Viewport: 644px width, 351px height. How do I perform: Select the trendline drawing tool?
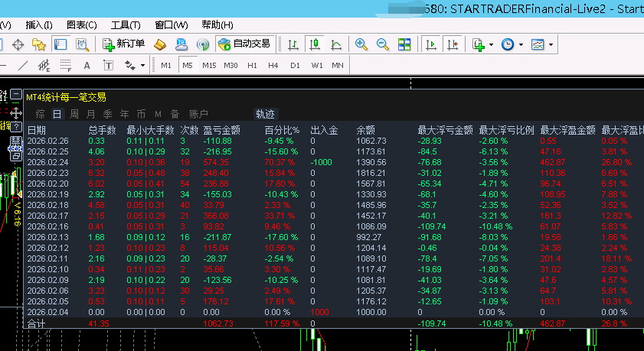click(24, 65)
